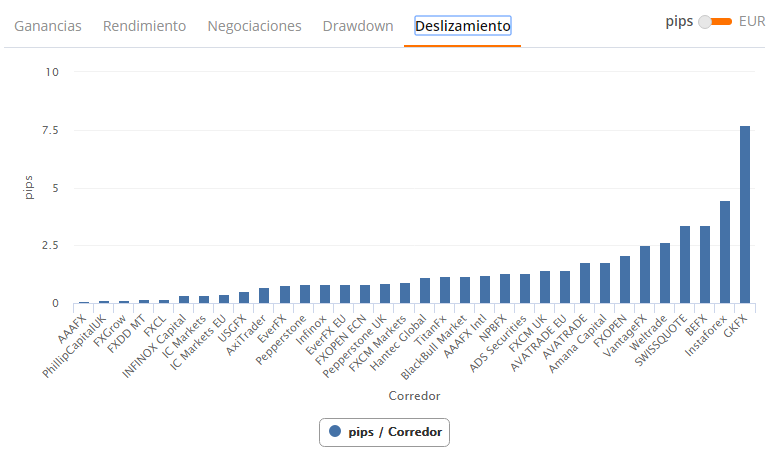Click the FXCL axis label
Viewport: 766px width, 457px height.
pyautogui.click(x=155, y=326)
